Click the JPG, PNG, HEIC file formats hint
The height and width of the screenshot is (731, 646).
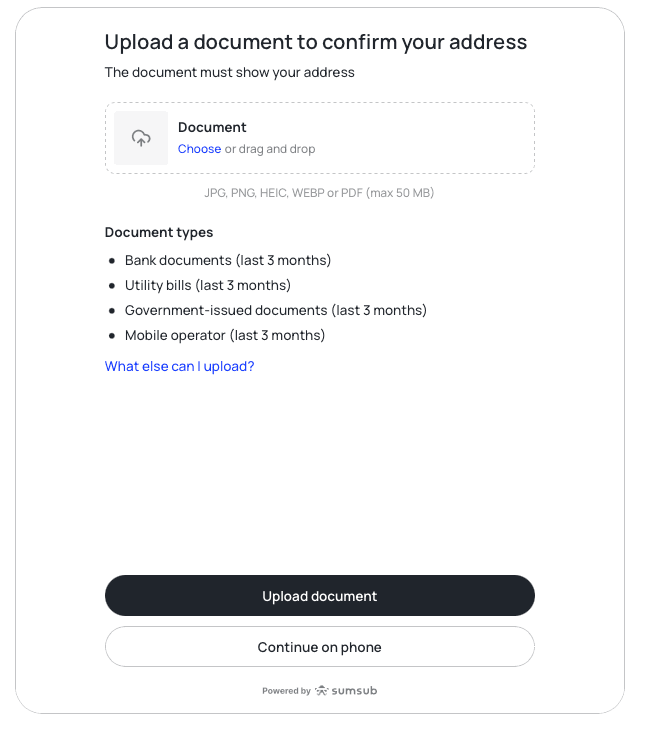coord(319,193)
